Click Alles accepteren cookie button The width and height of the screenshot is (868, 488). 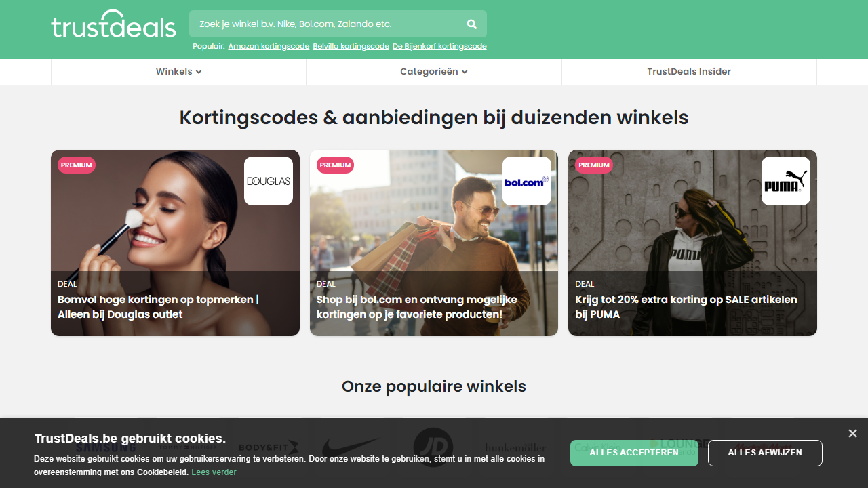pyautogui.click(x=634, y=453)
